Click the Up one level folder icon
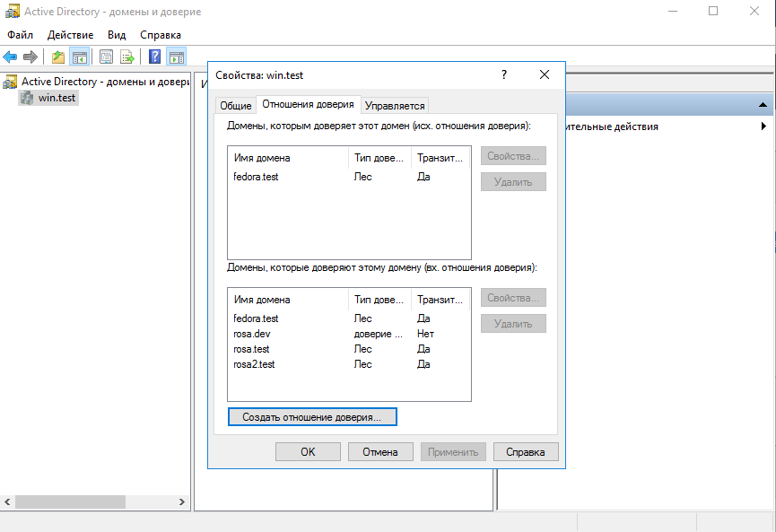Image resolution: width=776 pixels, height=532 pixels. click(58, 57)
